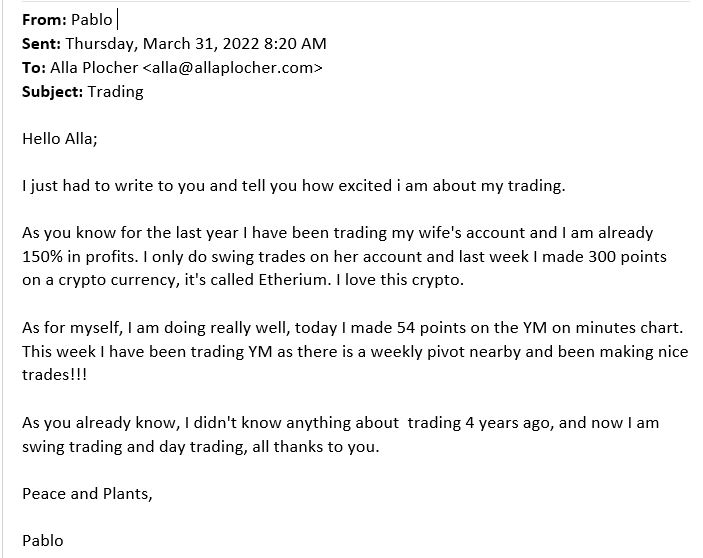703x558 pixels.
Task: Click the text 150% in profits
Action: click(x=80, y=256)
